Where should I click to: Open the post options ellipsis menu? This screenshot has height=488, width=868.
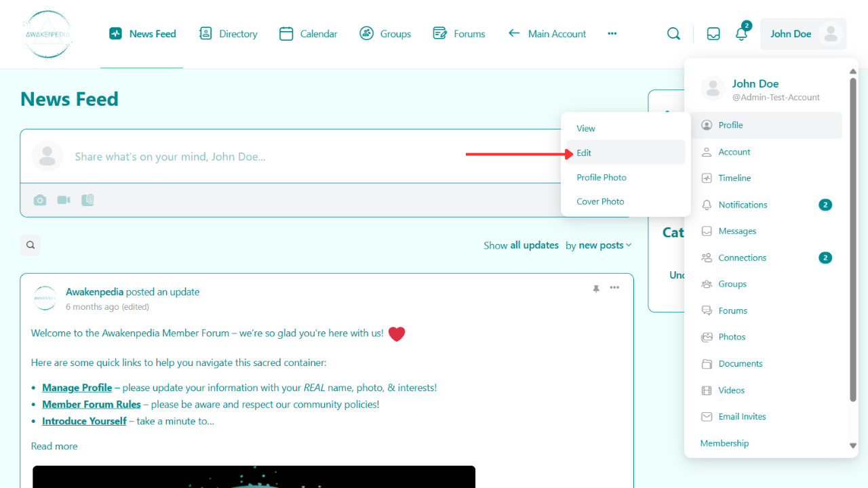[614, 288]
